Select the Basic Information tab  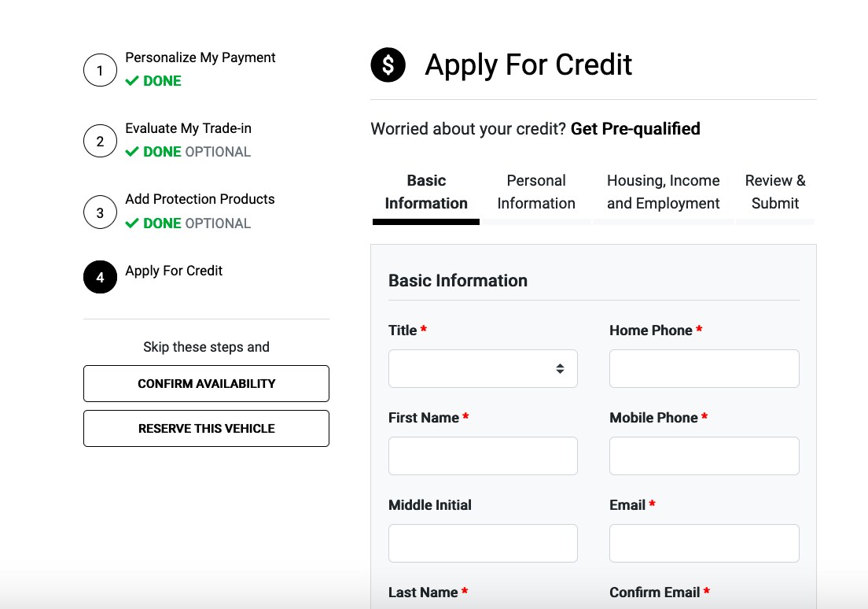pyautogui.click(x=426, y=192)
